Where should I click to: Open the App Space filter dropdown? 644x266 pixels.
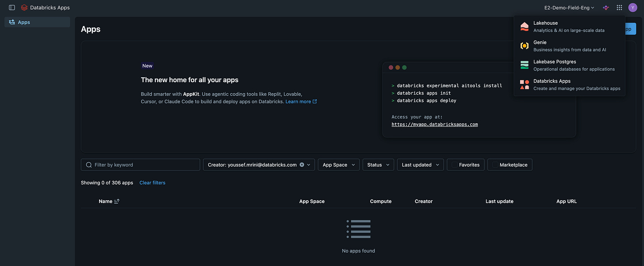[x=339, y=165]
